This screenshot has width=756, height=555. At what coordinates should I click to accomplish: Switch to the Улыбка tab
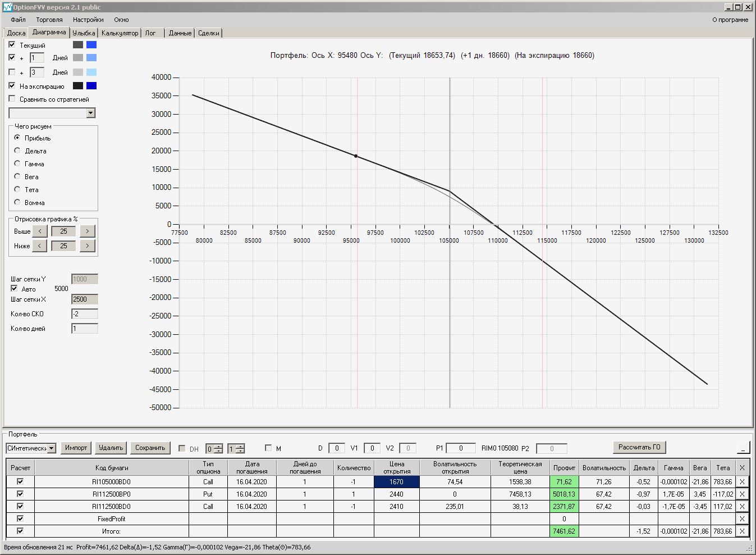coord(84,33)
